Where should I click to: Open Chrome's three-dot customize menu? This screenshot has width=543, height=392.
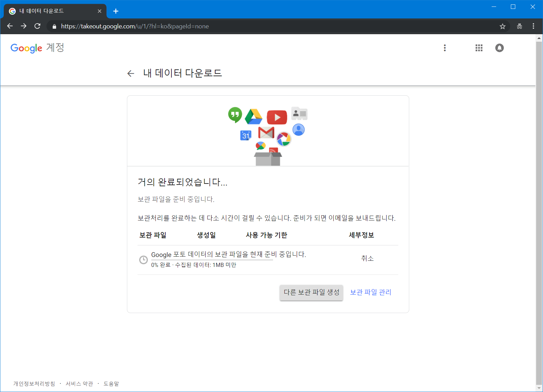[533, 26]
